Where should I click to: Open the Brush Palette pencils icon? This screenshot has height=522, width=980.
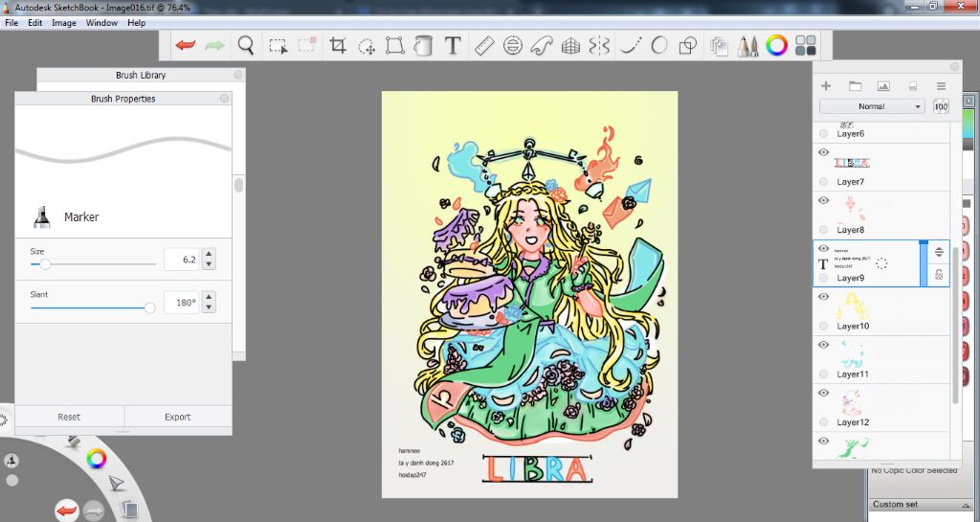747,46
